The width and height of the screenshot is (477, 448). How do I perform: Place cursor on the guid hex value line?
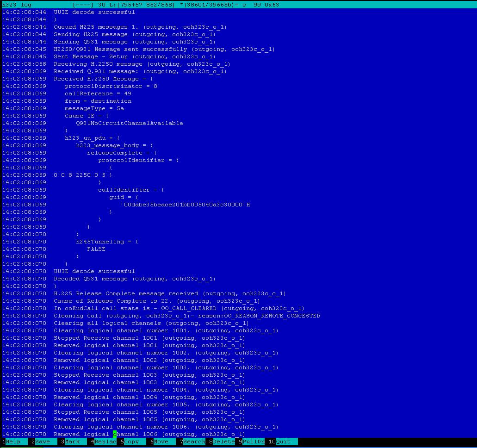tap(185, 205)
